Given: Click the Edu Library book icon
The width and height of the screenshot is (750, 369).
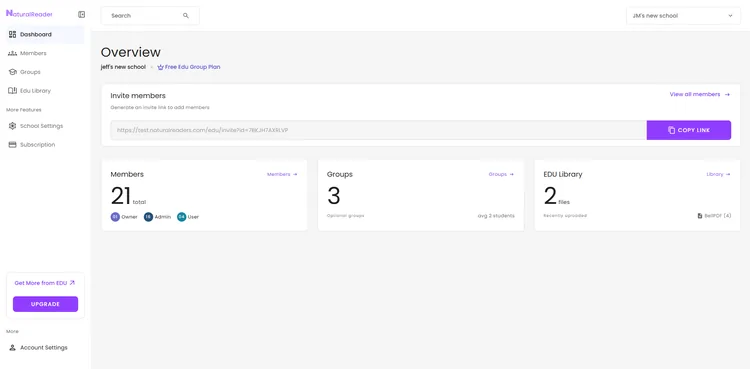Looking at the screenshot, I should point(12,90).
